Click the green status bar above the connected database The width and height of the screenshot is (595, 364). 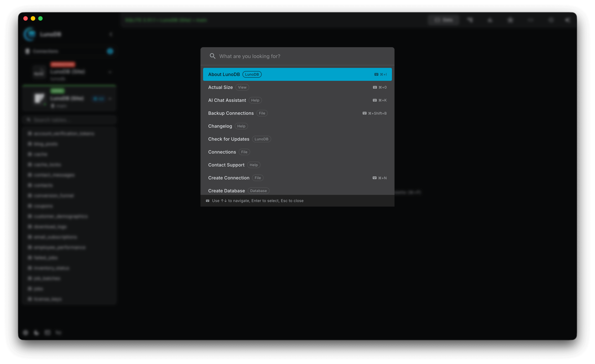[x=69, y=86]
